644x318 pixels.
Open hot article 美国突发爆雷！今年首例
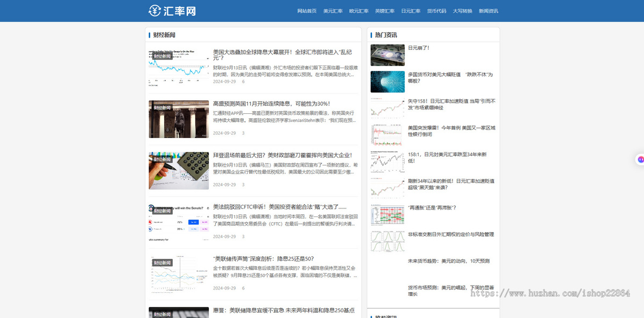click(x=451, y=131)
